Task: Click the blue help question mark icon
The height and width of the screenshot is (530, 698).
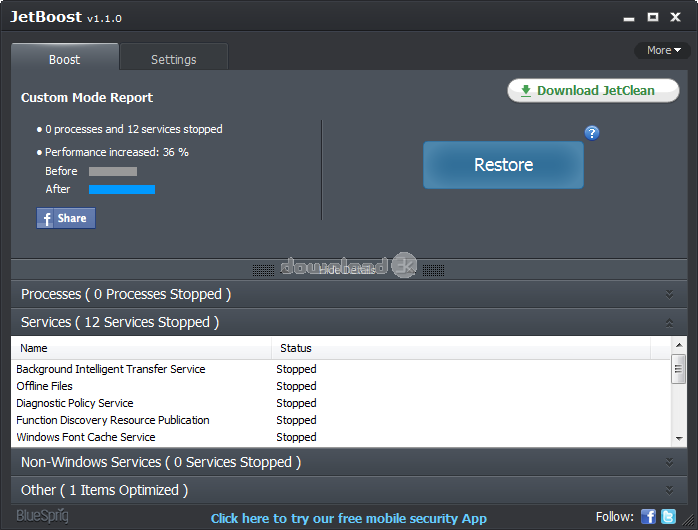Action: coord(592,133)
